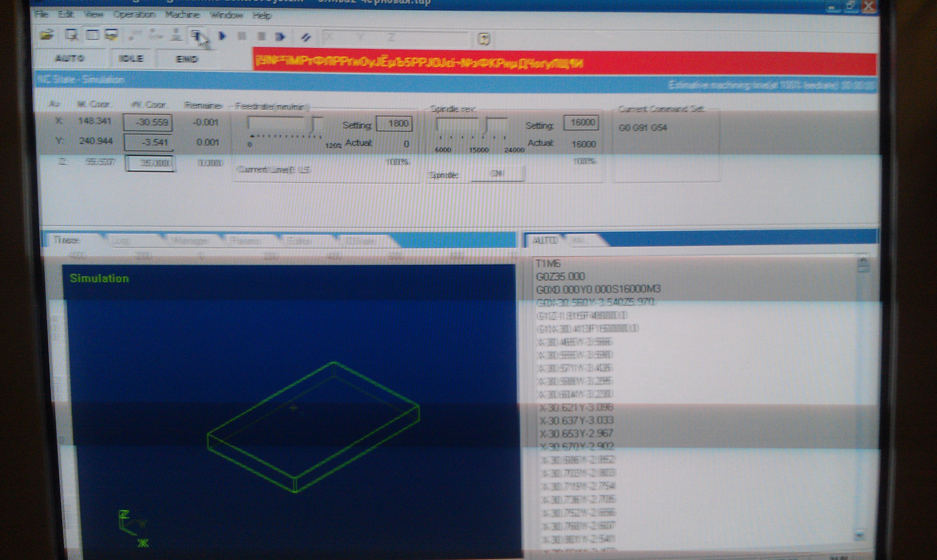937x560 pixels.
Task: Open the Operation menu
Action: tap(134, 15)
